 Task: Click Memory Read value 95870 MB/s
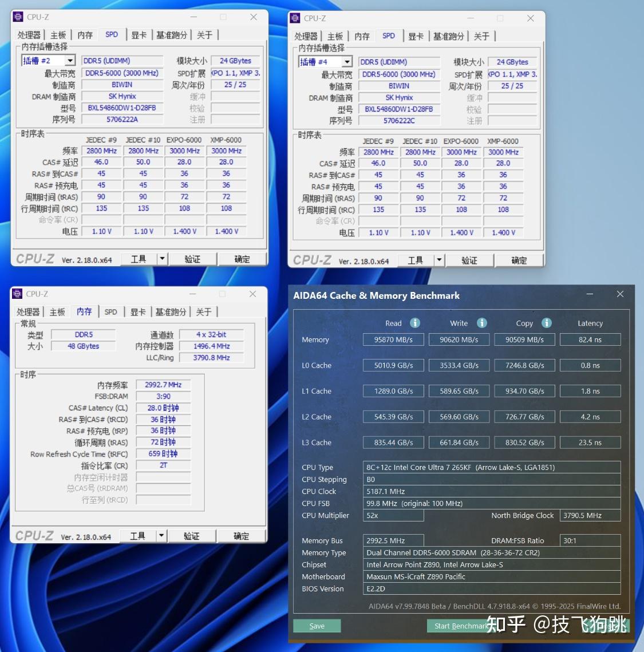click(393, 339)
